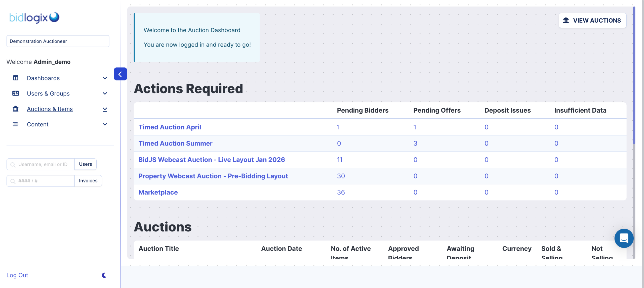Open the chat support bubble

tap(624, 238)
